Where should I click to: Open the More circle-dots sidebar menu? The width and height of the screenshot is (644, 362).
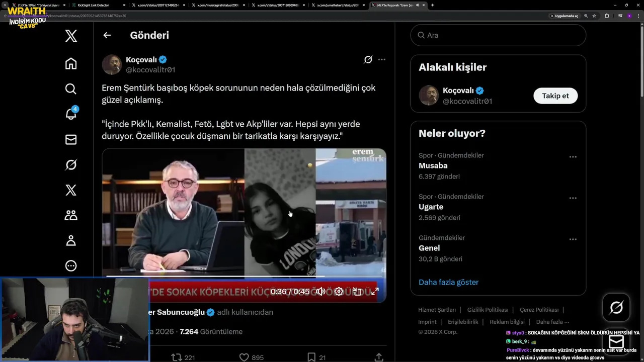[71, 266]
